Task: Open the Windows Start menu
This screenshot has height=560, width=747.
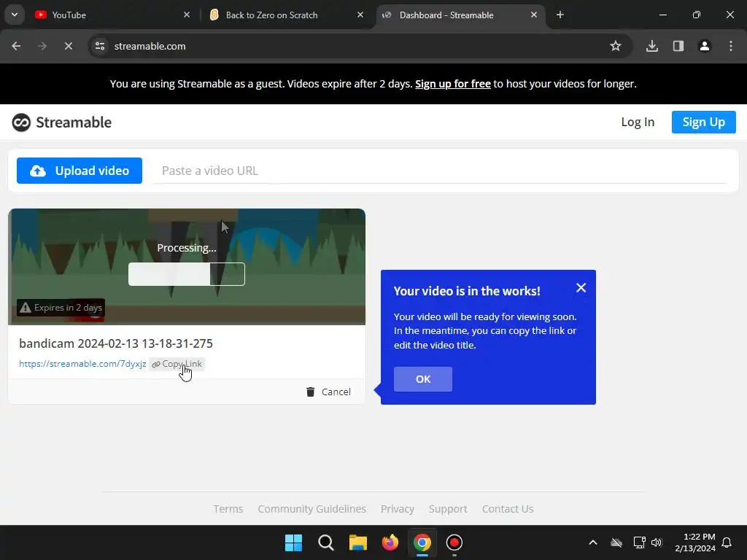Action: tap(293, 542)
